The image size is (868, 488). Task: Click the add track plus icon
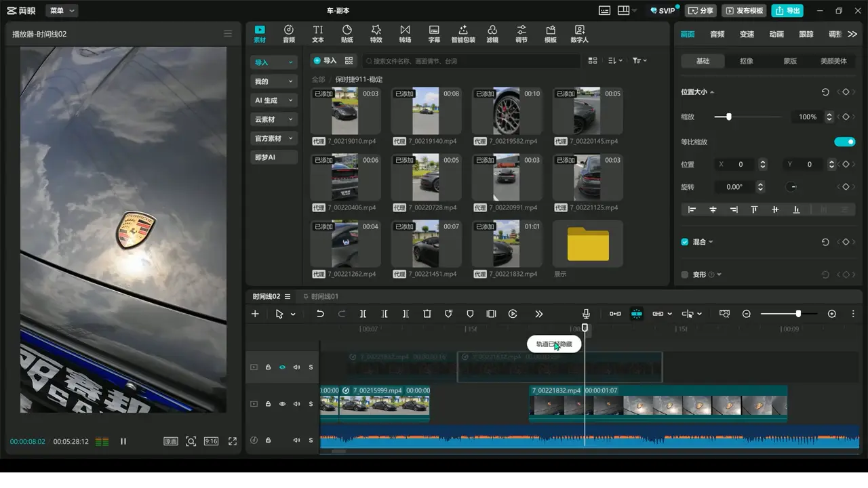255,314
